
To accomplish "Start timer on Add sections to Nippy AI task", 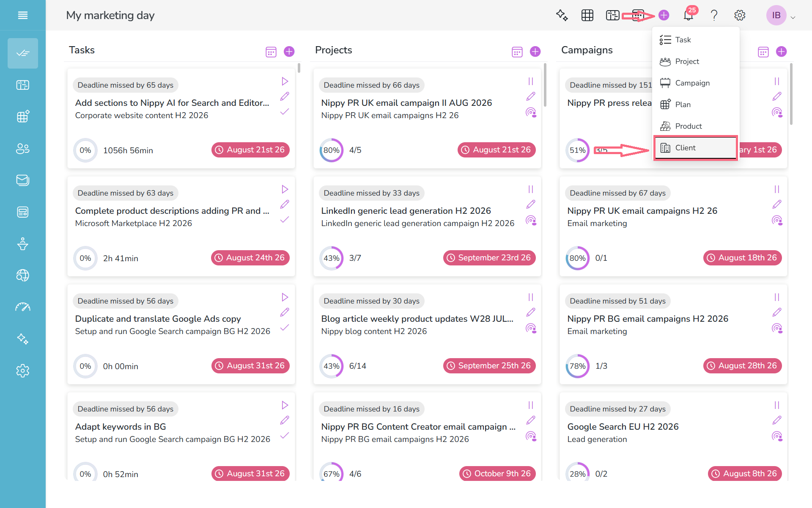I will [x=285, y=81].
